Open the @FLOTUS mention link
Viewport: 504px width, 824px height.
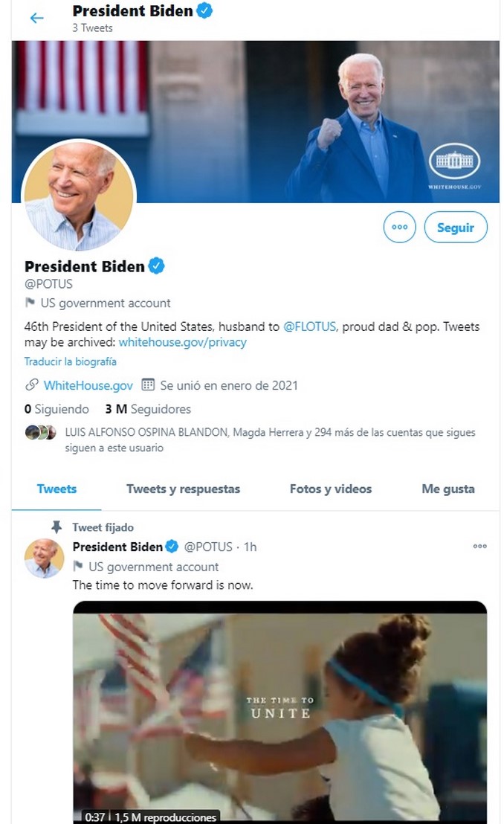tap(310, 326)
